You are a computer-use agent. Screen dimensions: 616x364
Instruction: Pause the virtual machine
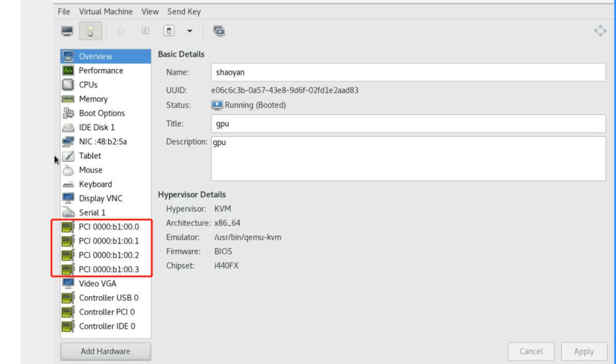(145, 31)
